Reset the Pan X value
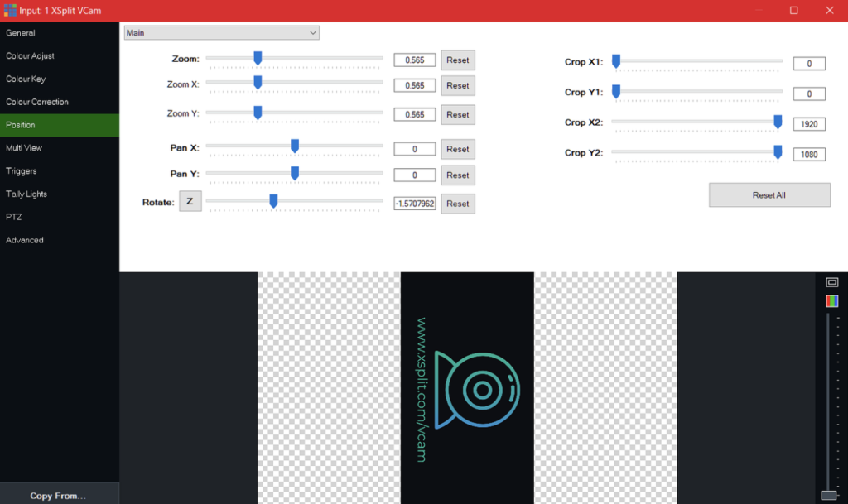This screenshot has height=504, width=848. (x=458, y=149)
